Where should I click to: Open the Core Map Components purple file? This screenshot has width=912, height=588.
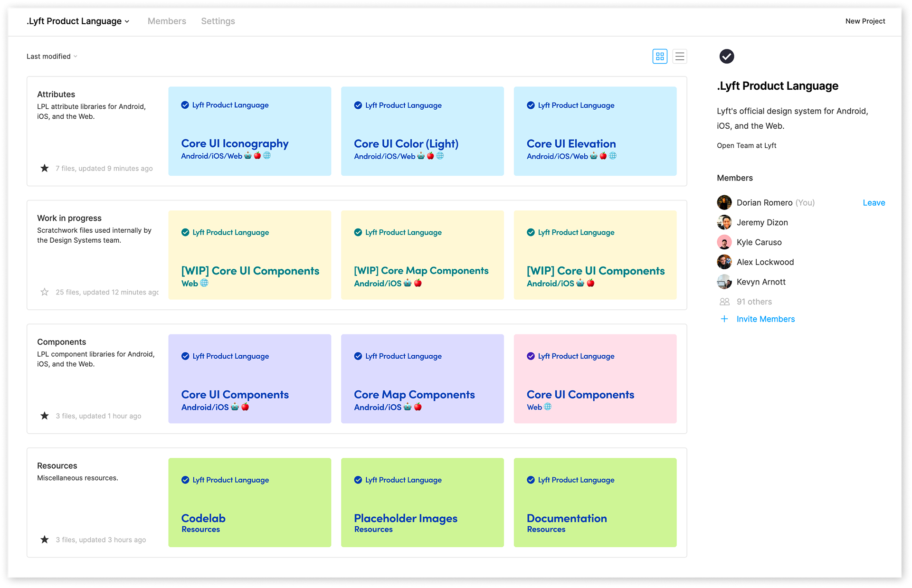coord(422,379)
